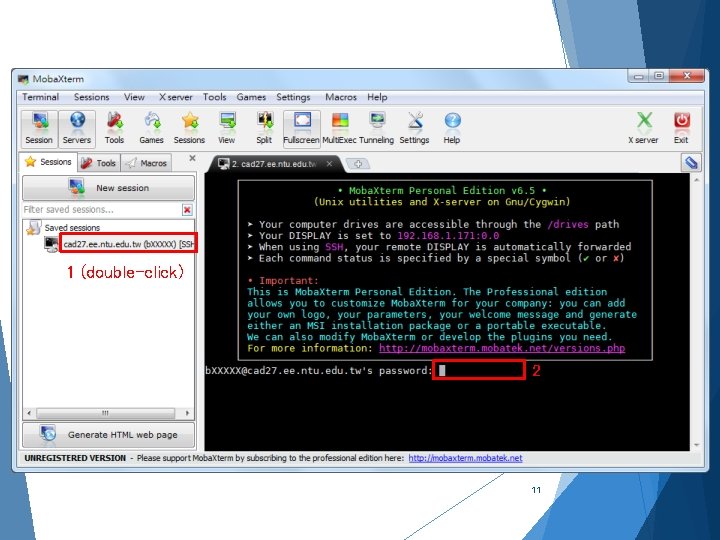Viewport: 720px width, 540px height.
Task: Select the View toolbar icon
Action: point(227,129)
